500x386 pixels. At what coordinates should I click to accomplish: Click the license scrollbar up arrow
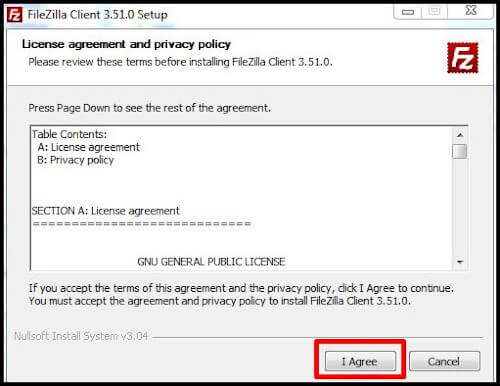[x=460, y=135]
